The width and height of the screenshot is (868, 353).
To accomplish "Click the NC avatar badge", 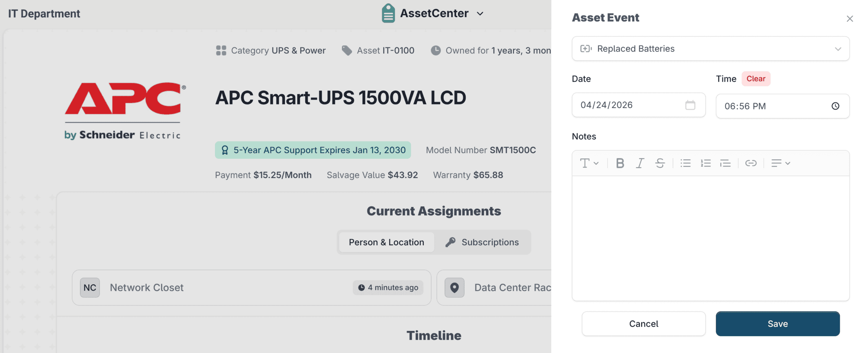I will point(90,288).
